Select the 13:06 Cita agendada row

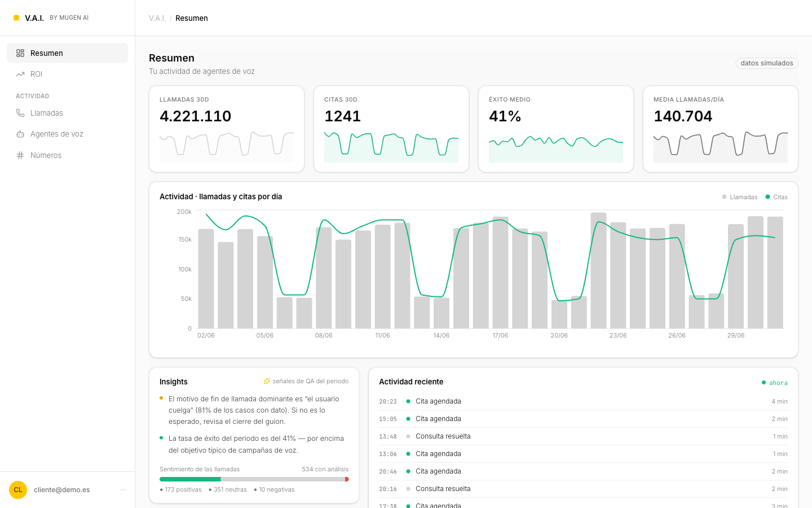pyautogui.click(x=583, y=454)
